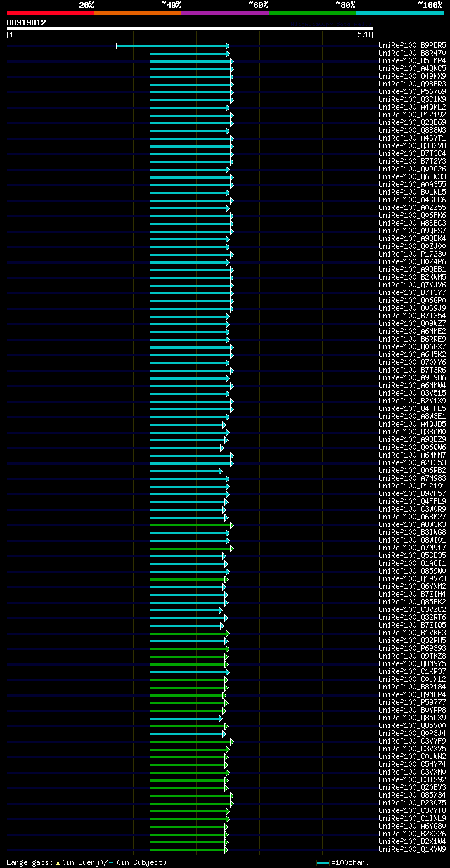Screen dimensions: 450x868
Task: Select the label UniRef100_B7T354
Action: (x=412, y=316)
